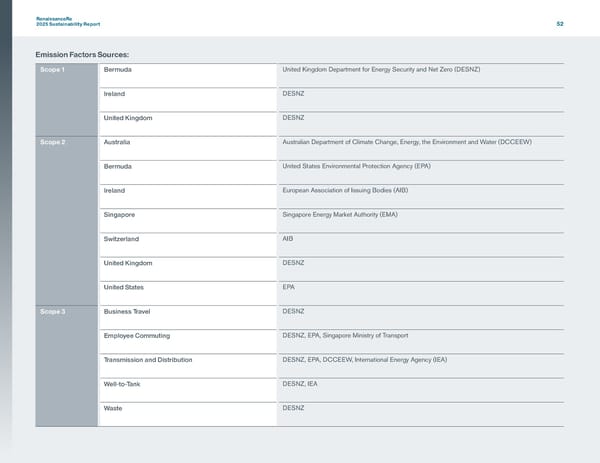Click DESNZ beside Scope 2 United Kingdom

click(293, 263)
